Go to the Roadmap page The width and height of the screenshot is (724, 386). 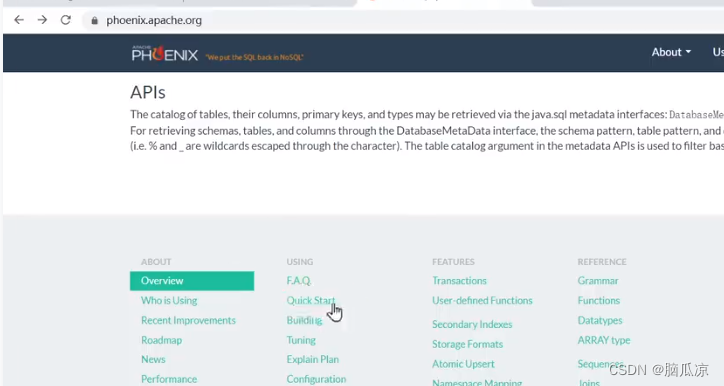click(x=162, y=340)
